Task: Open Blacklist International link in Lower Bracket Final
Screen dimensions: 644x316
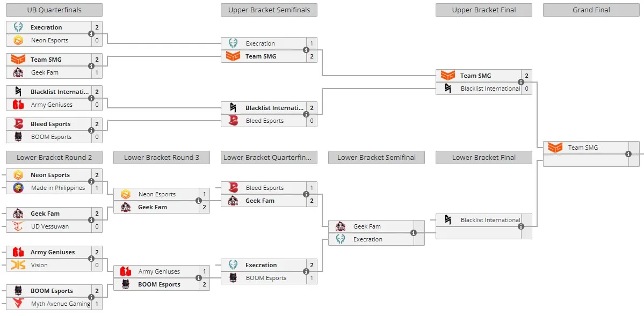Action: tap(490, 220)
